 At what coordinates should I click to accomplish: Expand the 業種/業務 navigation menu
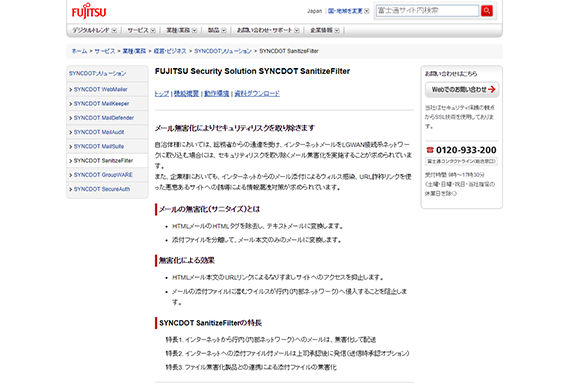pos(181,30)
